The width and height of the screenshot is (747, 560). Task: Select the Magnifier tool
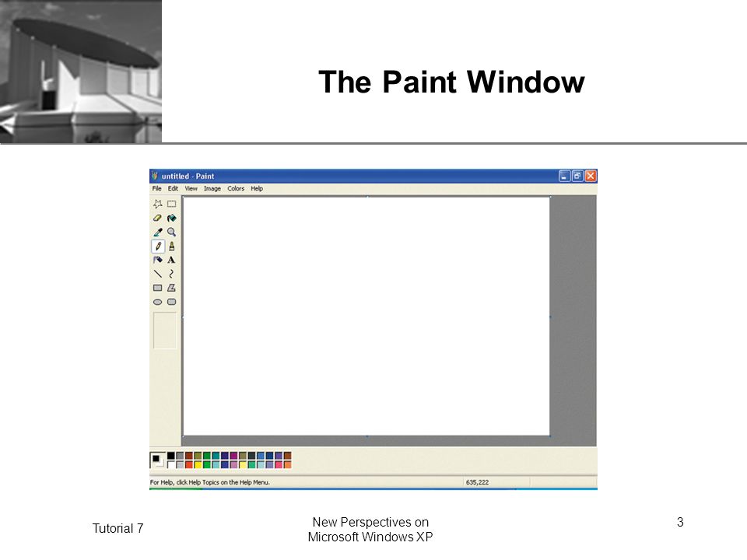tap(171, 232)
